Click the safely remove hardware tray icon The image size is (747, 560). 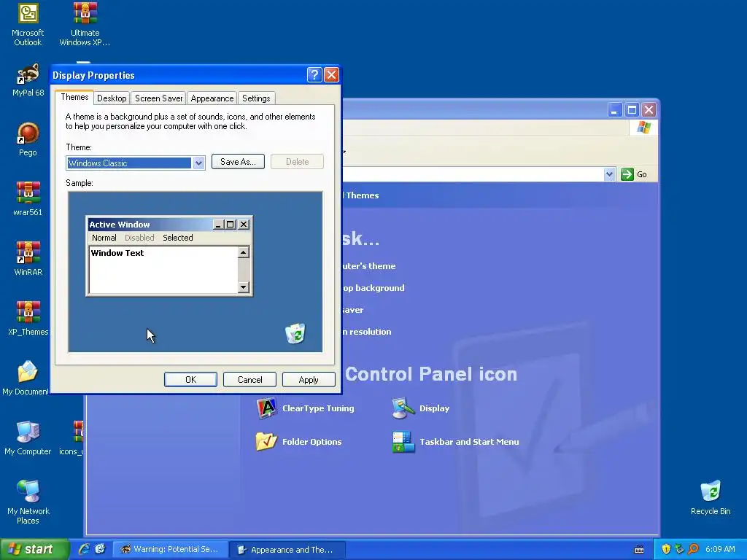pyautogui.click(x=679, y=549)
